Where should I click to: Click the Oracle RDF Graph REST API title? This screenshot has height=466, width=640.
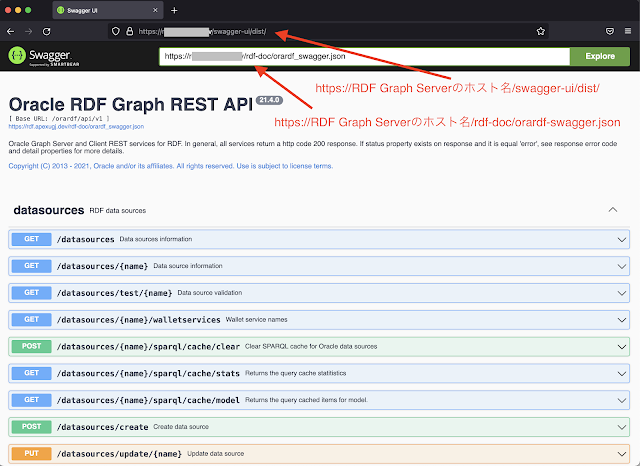131,105
